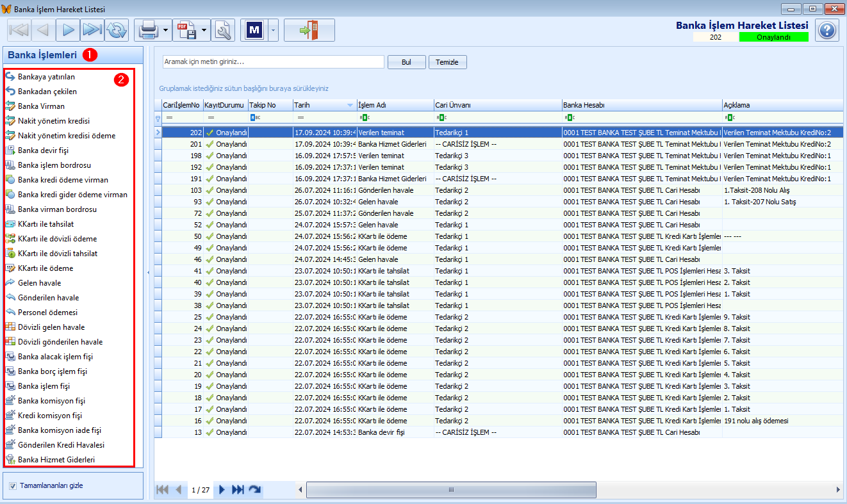Image resolution: width=847 pixels, height=504 pixels.
Task: Open dropdown arrow next to PDF icon
Action: tap(205, 30)
